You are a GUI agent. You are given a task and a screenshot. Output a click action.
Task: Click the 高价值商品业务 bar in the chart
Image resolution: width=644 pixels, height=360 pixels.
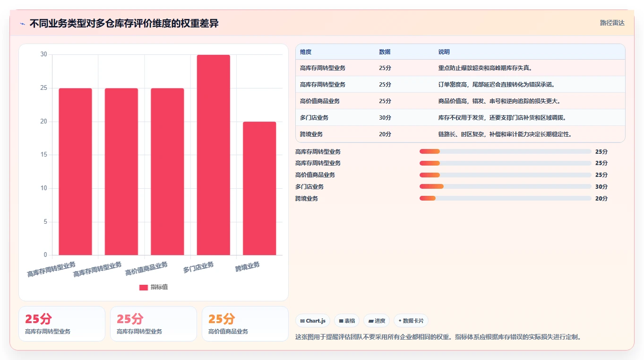click(x=167, y=172)
